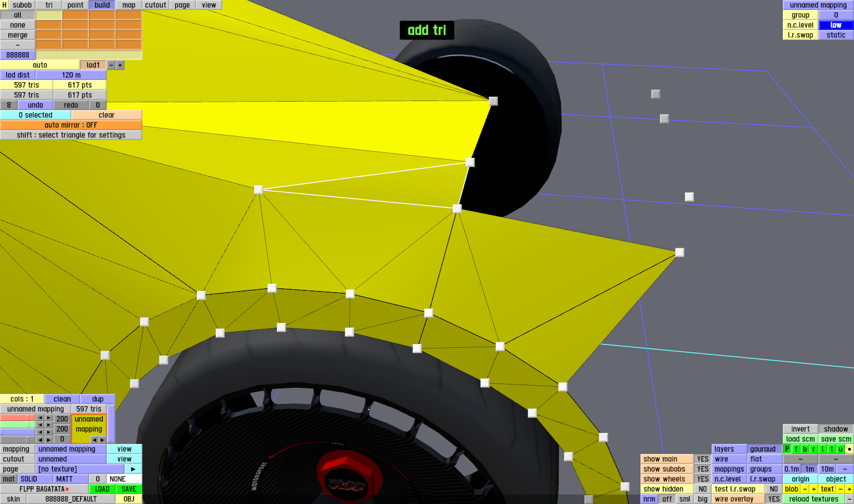The width and height of the screenshot is (854, 504).
Task: Click the right arrow beside the red slider
Action: coord(49,418)
